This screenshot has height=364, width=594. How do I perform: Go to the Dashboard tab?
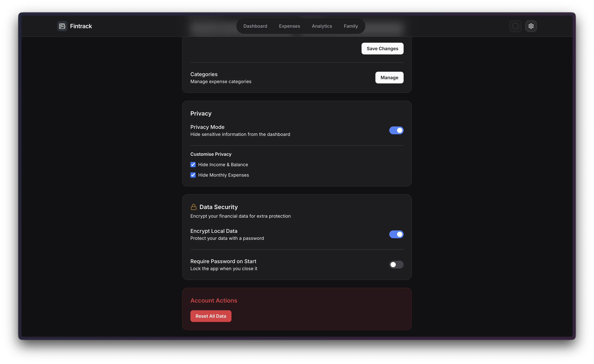click(x=255, y=26)
